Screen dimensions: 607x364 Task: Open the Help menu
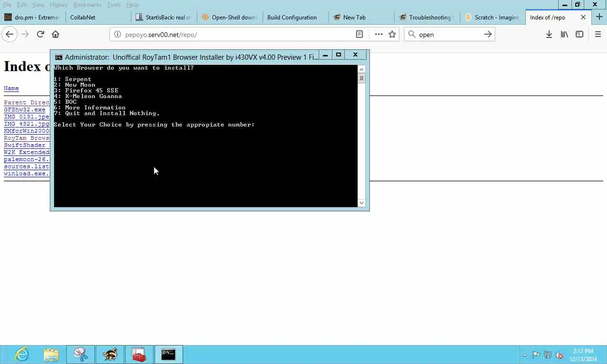click(x=132, y=5)
